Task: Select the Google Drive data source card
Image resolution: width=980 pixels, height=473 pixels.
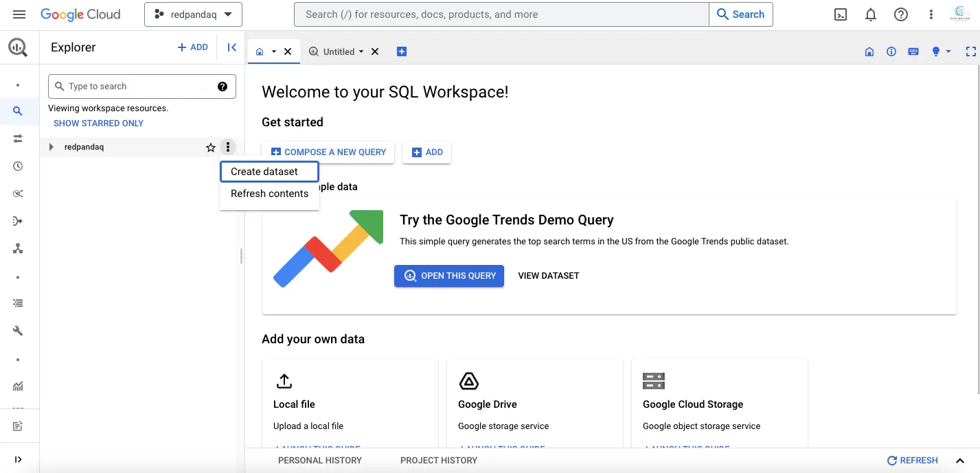Action: [x=535, y=404]
